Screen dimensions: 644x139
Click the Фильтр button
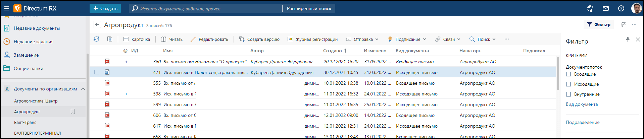point(599,24)
